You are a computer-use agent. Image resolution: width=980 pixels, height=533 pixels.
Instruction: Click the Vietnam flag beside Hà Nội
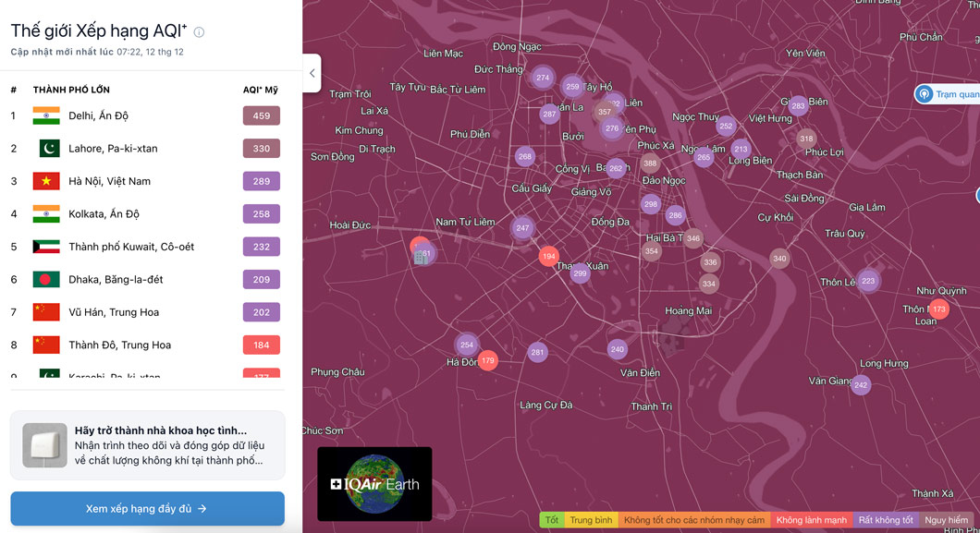coord(46,181)
